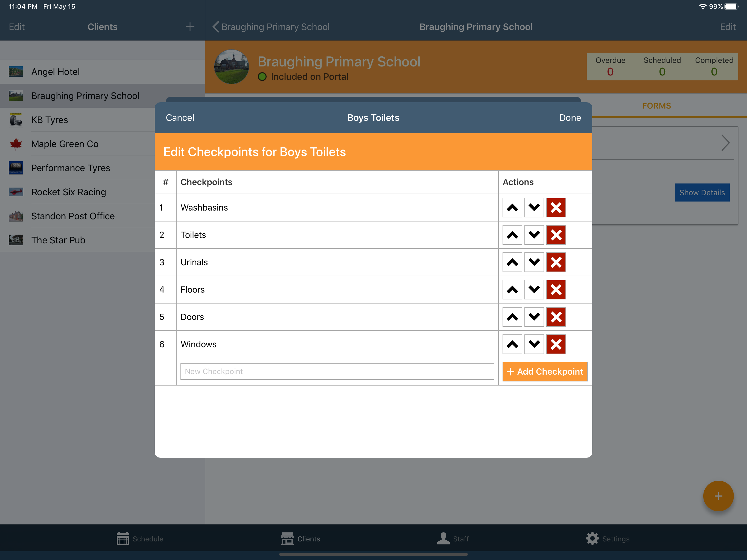Click the Included on Portal status

pyautogui.click(x=303, y=77)
